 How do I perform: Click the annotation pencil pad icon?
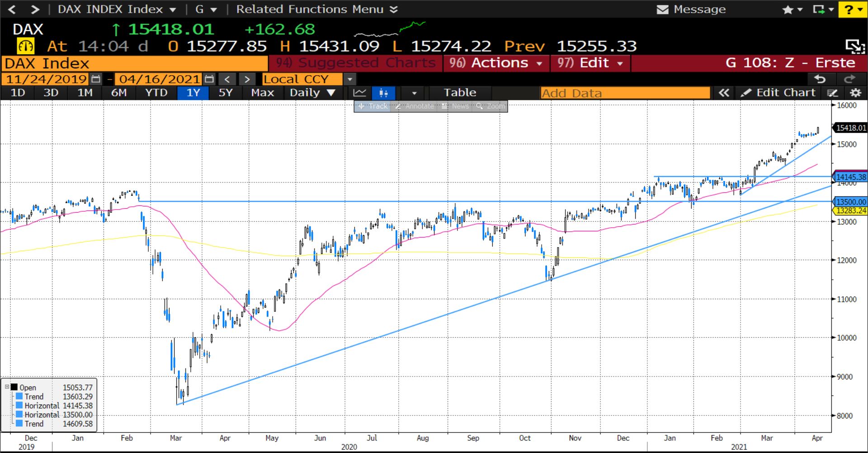pyautogui.click(x=833, y=93)
